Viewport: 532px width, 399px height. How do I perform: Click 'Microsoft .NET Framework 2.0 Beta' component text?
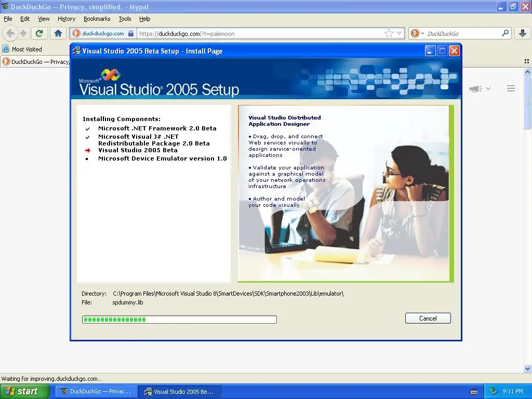tap(157, 128)
